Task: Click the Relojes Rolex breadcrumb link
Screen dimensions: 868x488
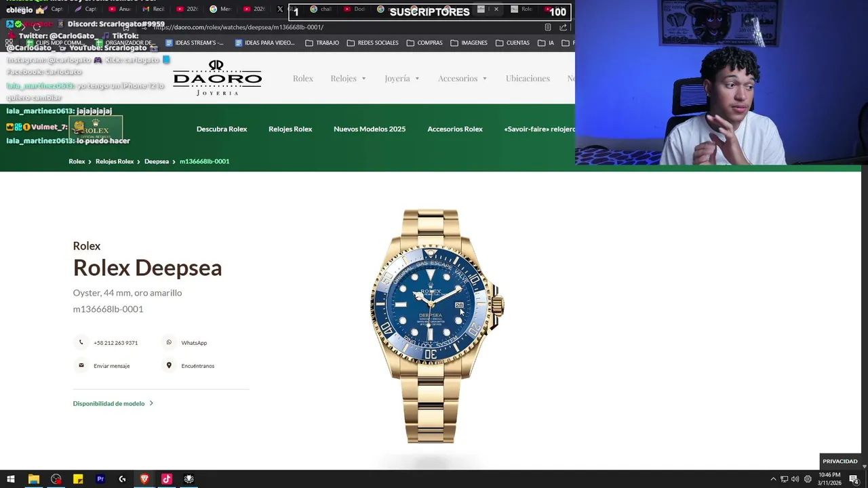Action: coord(115,161)
